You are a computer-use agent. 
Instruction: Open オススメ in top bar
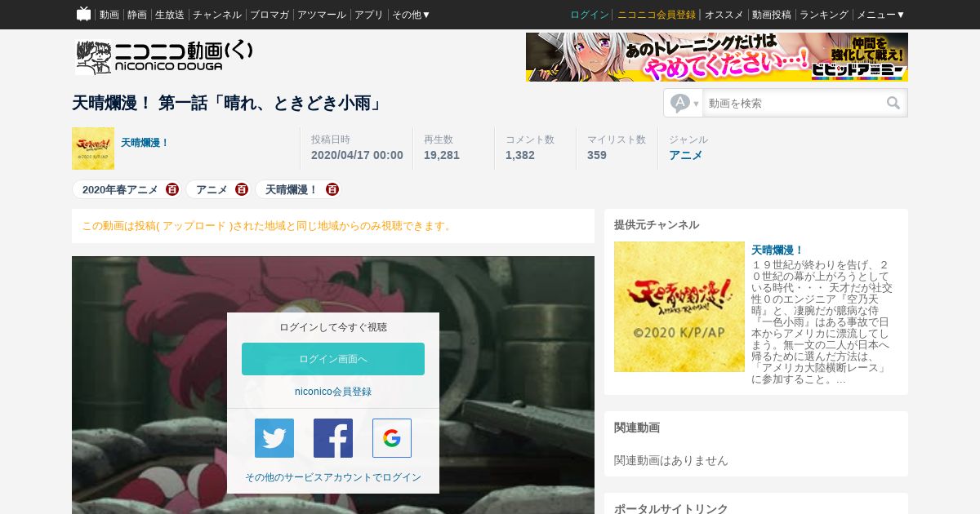click(724, 15)
